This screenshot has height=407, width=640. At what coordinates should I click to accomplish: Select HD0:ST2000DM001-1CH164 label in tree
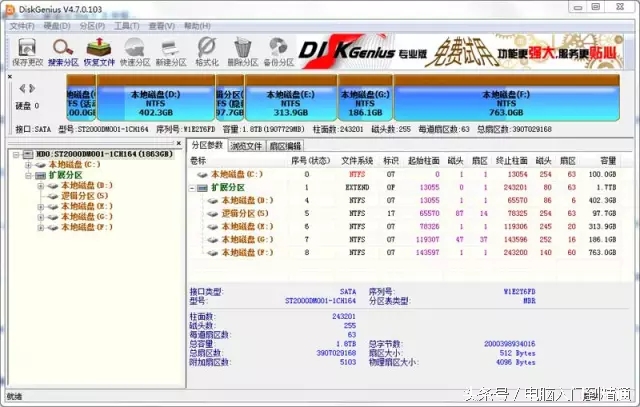point(104,154)
